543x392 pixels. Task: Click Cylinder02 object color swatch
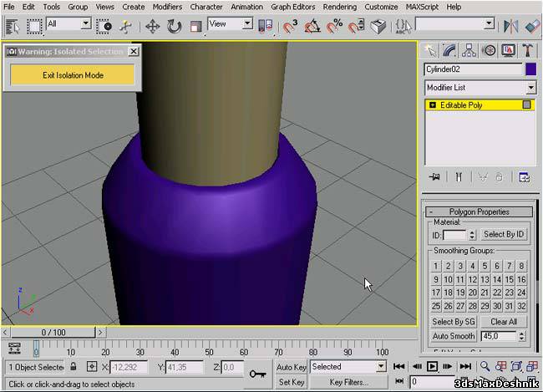coord(530,69)
